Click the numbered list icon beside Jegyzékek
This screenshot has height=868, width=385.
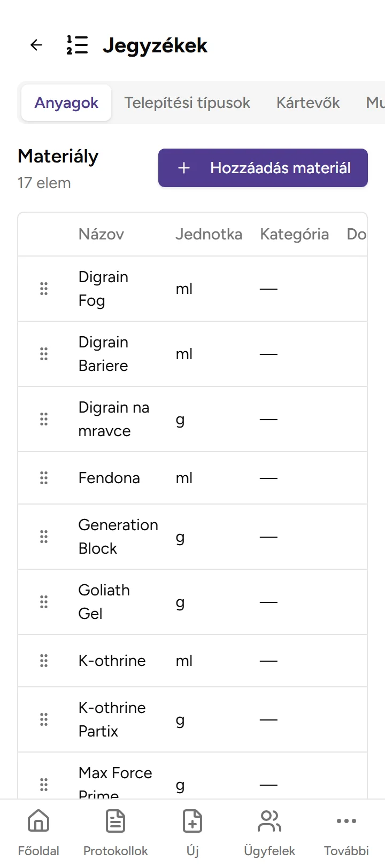(77, 45)
